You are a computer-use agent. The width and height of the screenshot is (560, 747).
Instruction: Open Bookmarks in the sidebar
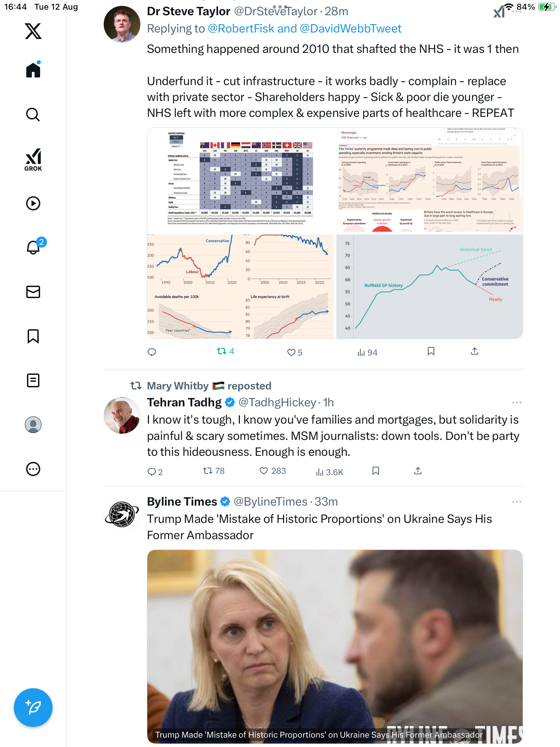[33, 336]
